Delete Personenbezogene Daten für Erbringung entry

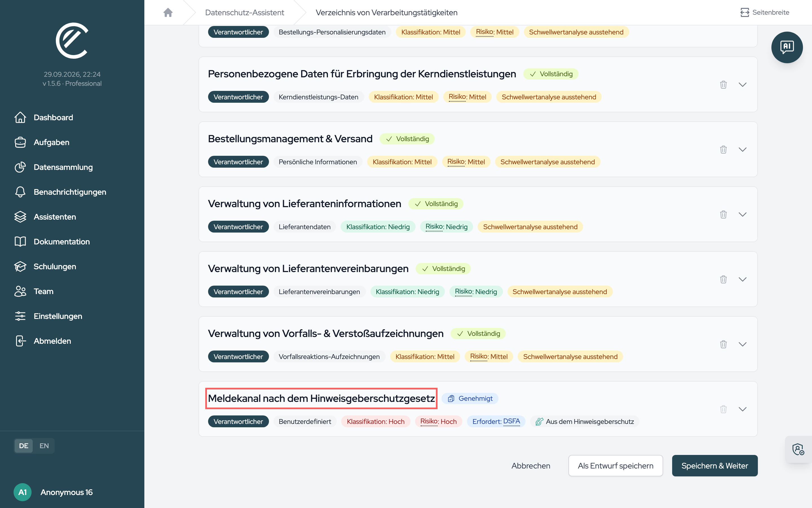pyautogui.click(x=723, y=84)
